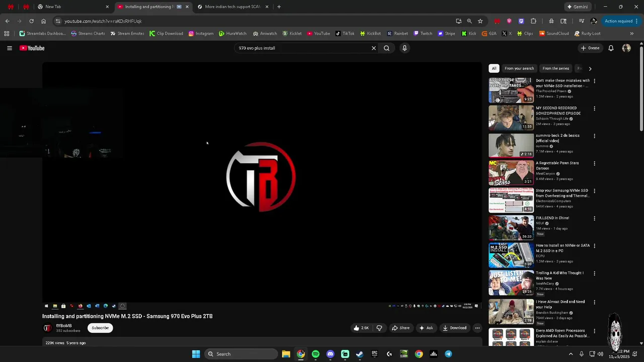
Task: Like the video with thumbs up
Action: coord(361,328)
